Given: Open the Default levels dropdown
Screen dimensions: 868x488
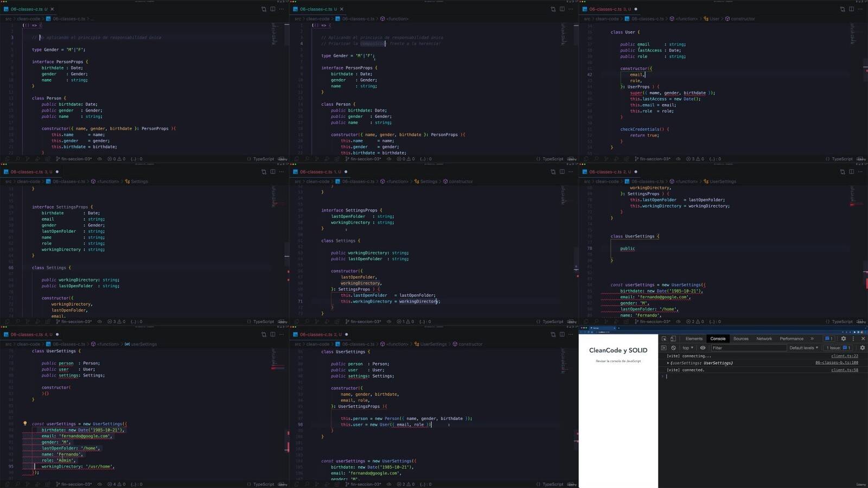Looking at the screenshot, I should 803,348.
